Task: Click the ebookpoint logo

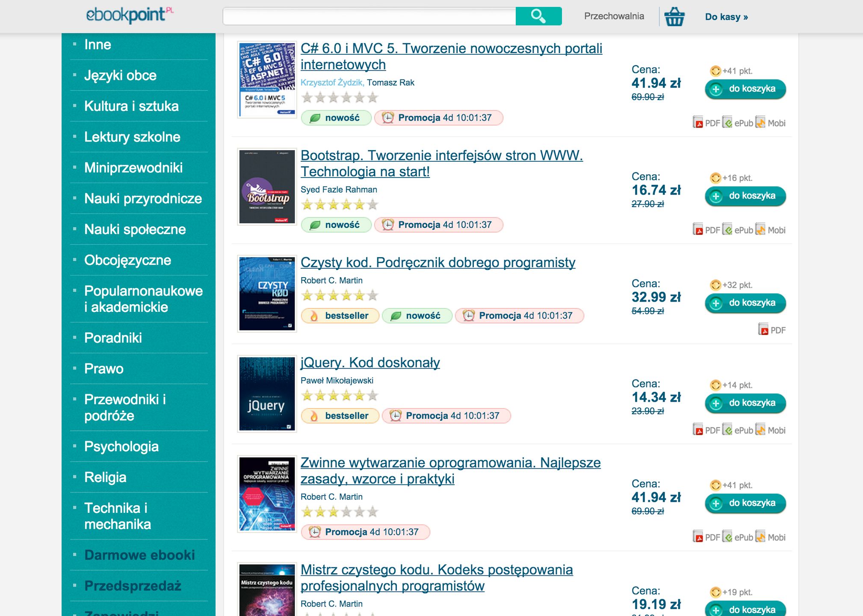Action: pos(130,15)
